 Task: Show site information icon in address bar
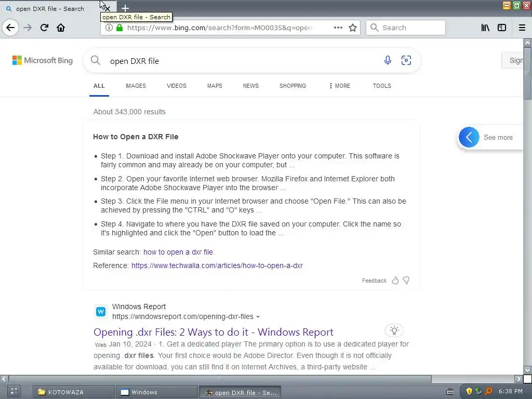109,28
